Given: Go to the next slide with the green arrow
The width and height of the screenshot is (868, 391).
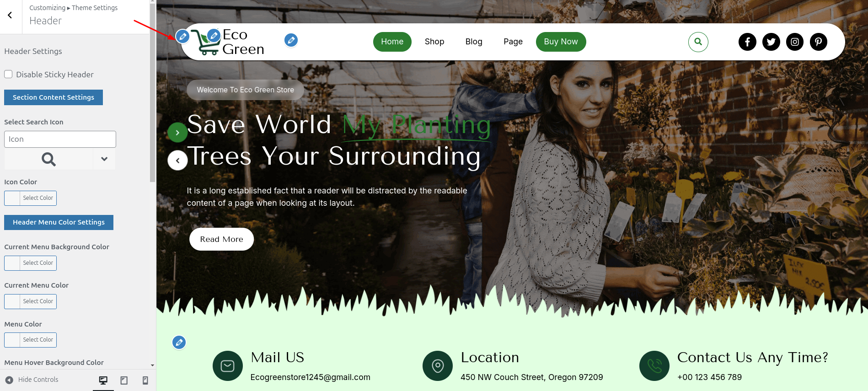Looking at the screenshot, I should coord(177,133).
